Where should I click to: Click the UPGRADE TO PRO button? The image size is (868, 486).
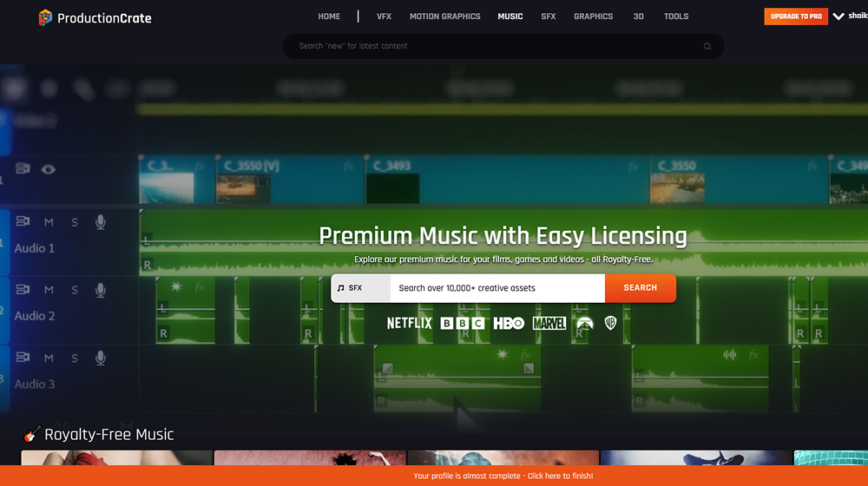(x=796, y=16)
